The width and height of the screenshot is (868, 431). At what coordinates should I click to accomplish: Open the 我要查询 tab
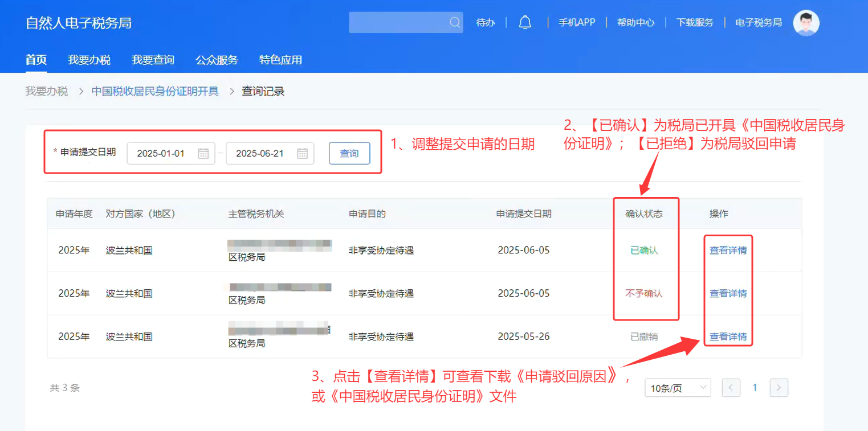[x=153, y=60]
